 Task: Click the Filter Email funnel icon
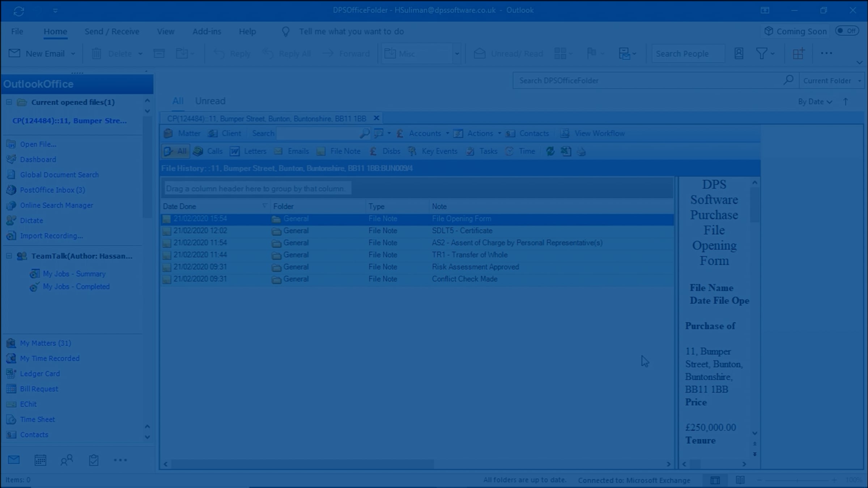point(761,53)
